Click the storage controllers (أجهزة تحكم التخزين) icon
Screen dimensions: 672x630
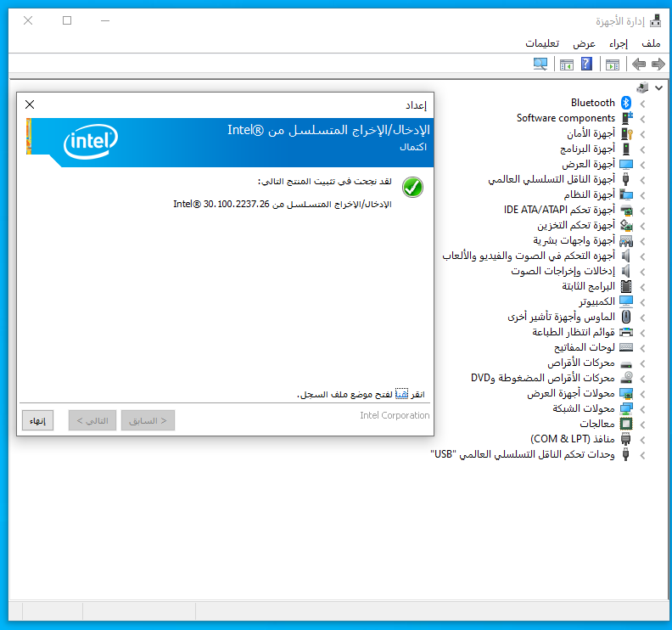pos(626,225)
